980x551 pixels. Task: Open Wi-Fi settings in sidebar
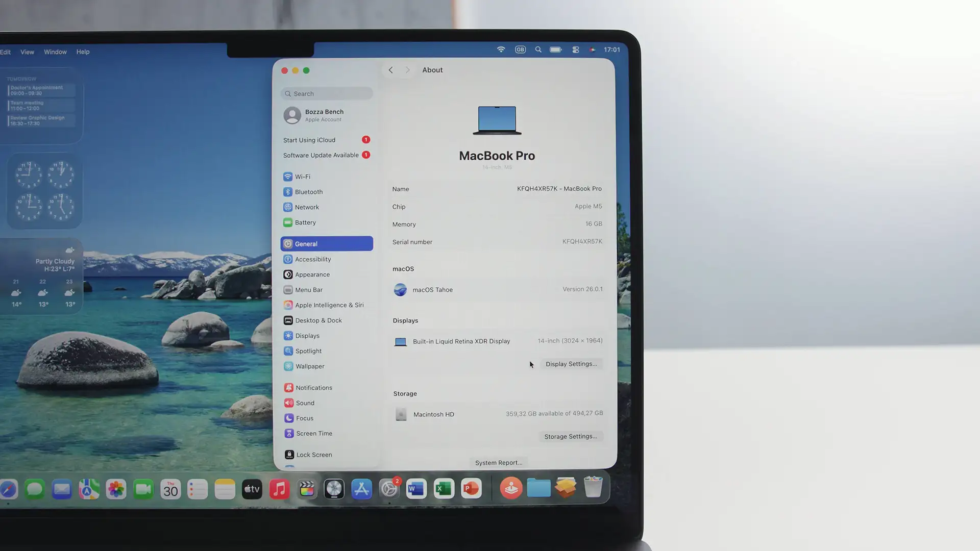click(x=302, y=177)
